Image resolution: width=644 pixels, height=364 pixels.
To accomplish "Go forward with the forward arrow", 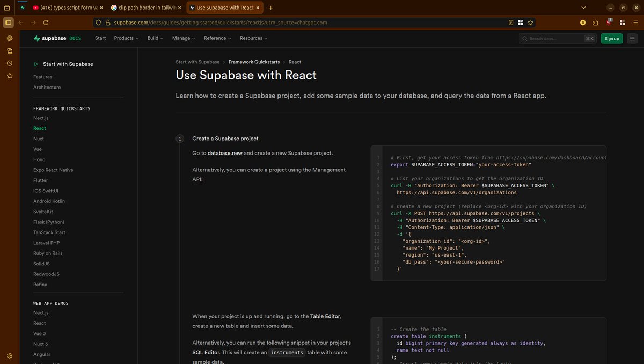I will [x=33, y=23].
